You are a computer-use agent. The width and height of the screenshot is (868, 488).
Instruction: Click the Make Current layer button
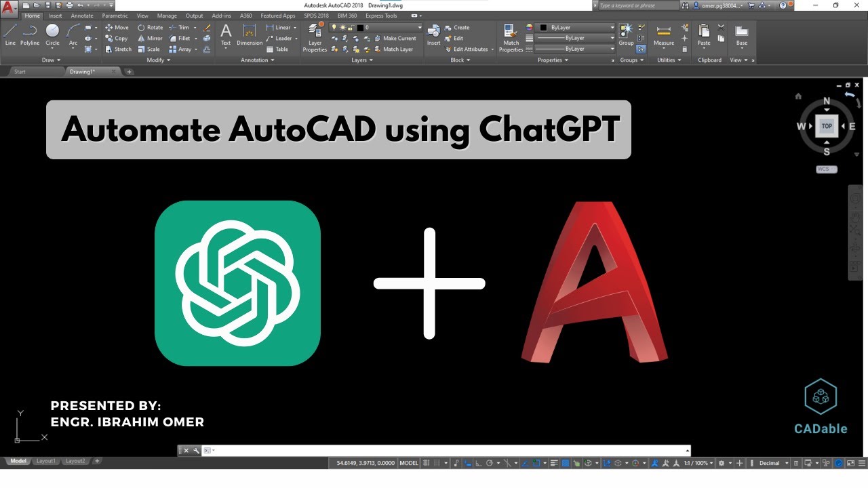point(397,39)
